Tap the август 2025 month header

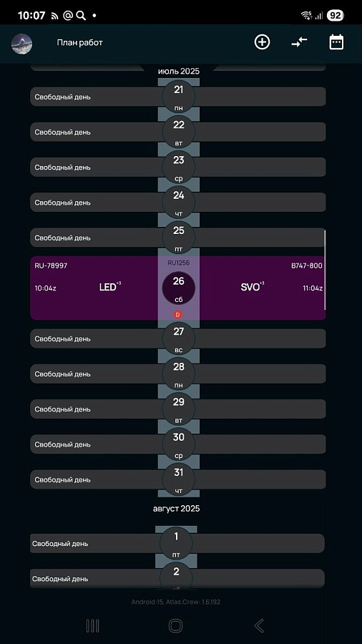[x=177, y=509]
